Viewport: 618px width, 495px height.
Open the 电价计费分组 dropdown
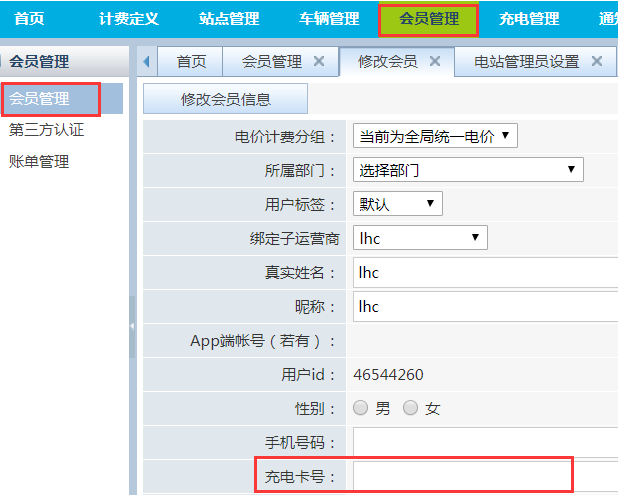click(435, 136)
